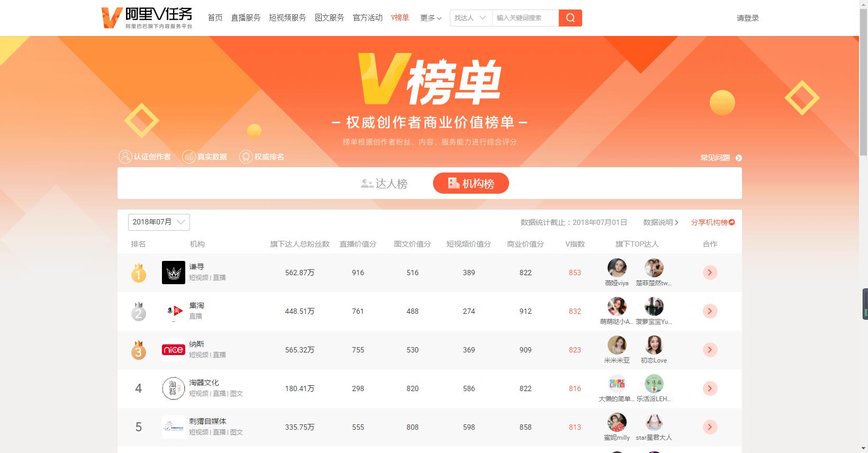Screen dimensions: 868x453
Task: Open the 找达人 search type dropdown
Action: pyautogui.click(x=471, y=18)
